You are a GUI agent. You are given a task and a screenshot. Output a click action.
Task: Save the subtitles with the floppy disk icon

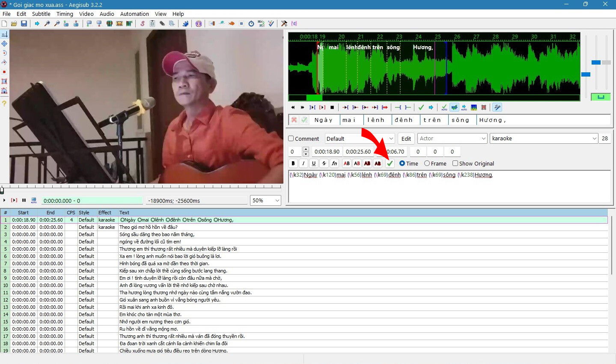click(24, 24)
